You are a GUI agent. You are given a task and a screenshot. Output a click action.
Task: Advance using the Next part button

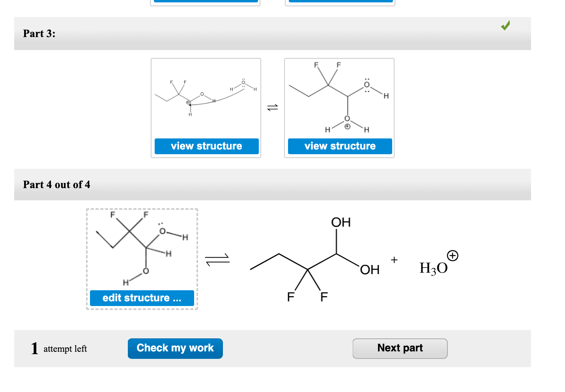[x=400, y=348]
